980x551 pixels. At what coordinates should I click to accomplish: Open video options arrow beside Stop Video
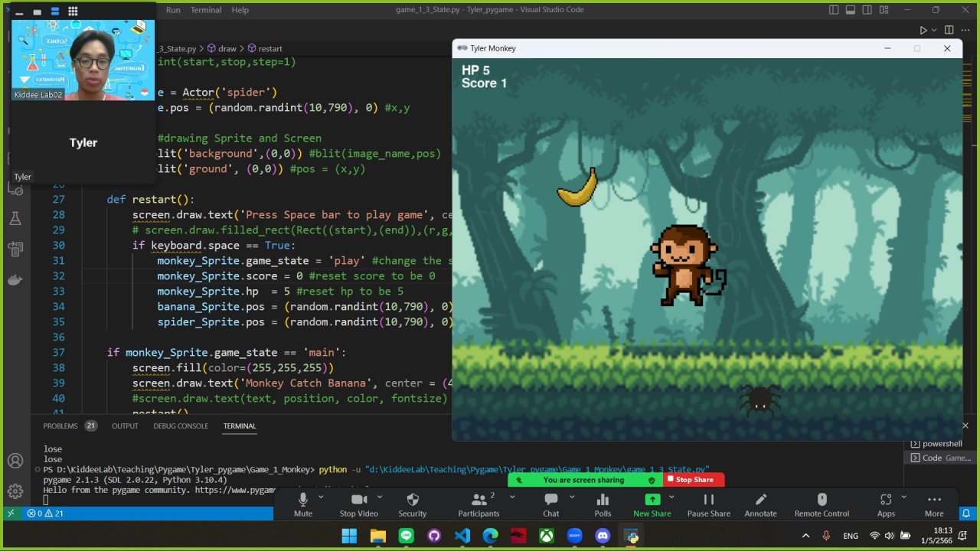click(x=379, y=497)
